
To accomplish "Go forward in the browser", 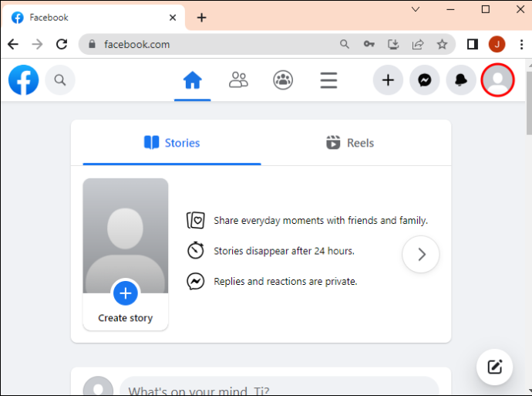I will (x=37, y=44).
